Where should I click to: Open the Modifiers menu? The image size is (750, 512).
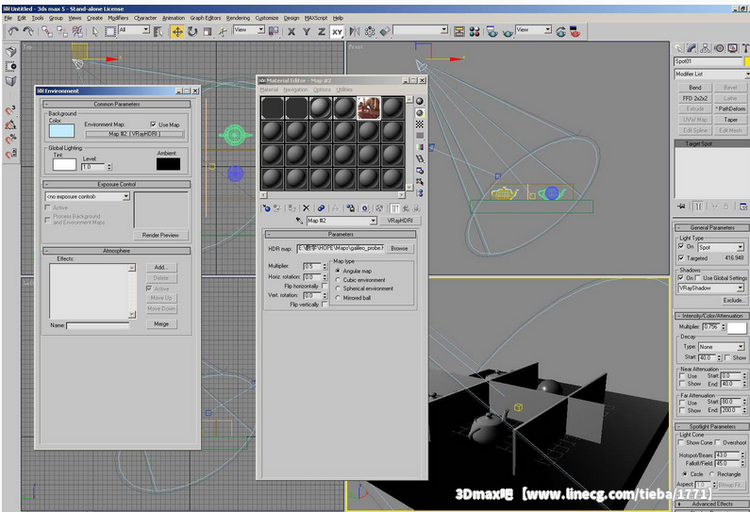coord(118,18)
